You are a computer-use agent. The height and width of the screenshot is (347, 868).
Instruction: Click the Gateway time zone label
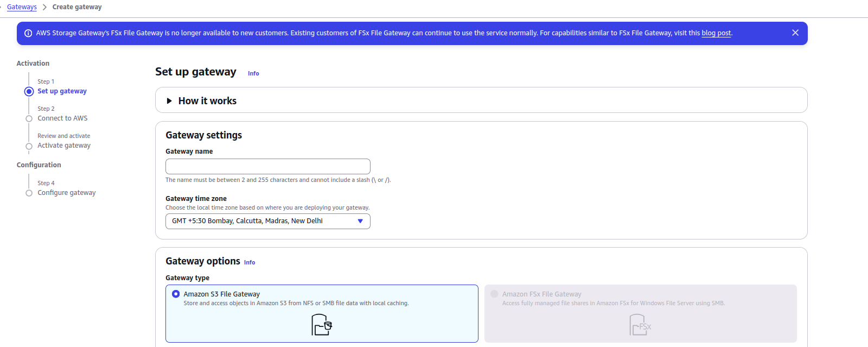[x=196, y=199]
